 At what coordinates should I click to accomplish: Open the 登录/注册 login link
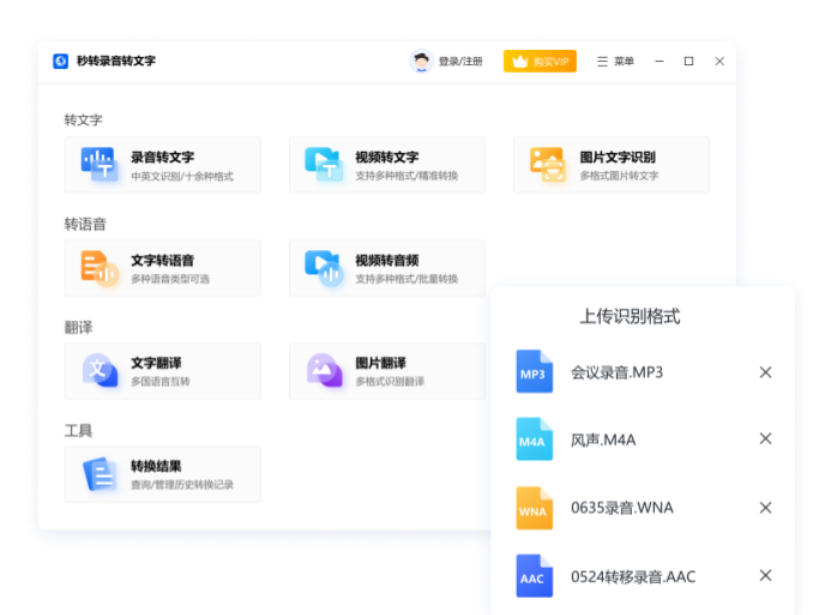[x=460, y=62]
